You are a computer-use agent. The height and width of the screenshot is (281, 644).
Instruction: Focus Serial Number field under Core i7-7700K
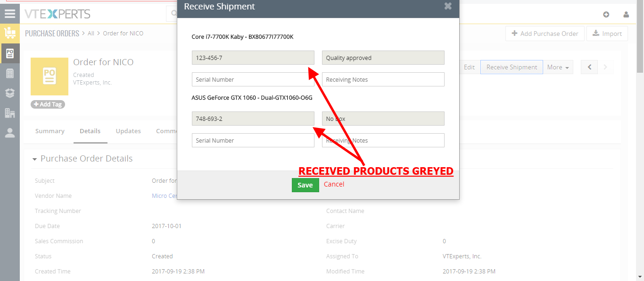pyautogui.click(x=253, y=79)
